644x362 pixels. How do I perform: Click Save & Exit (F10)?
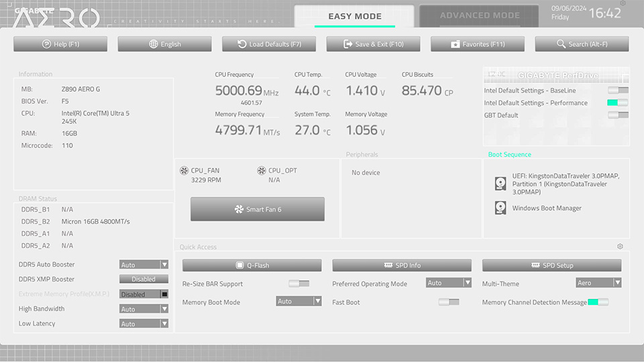point(374,44)
